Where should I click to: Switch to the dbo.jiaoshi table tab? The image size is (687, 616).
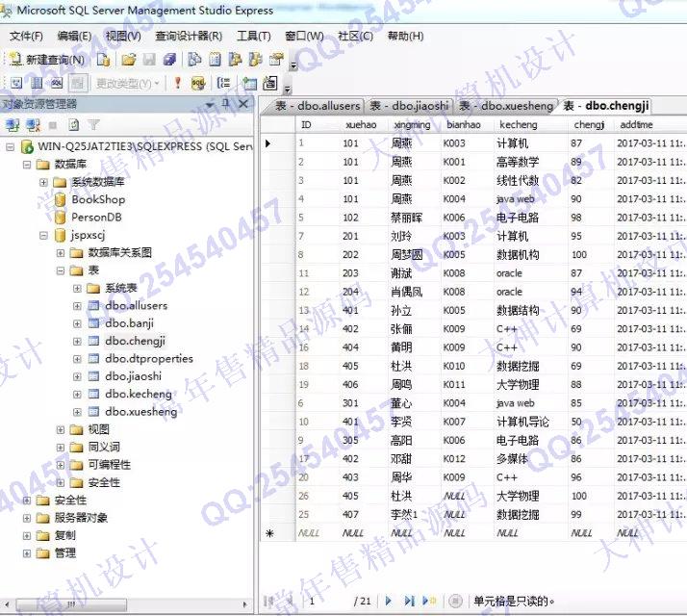(x=409, y=106)
